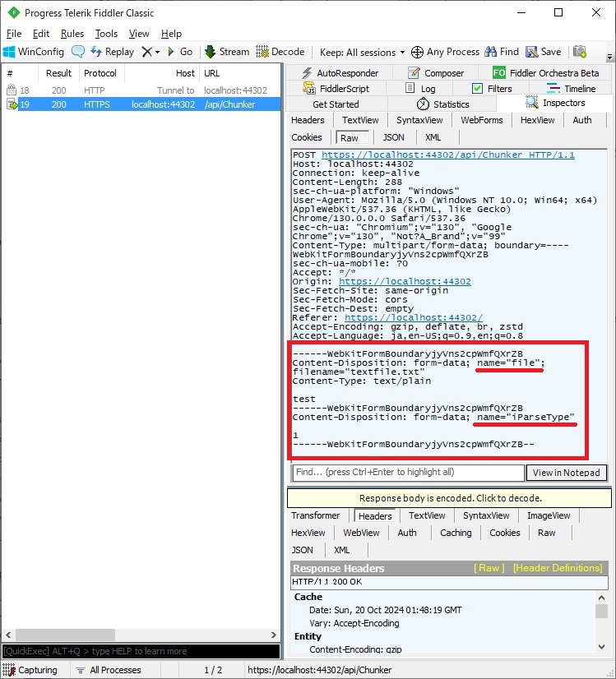
Task: Open the File menu
Action: 14,34
